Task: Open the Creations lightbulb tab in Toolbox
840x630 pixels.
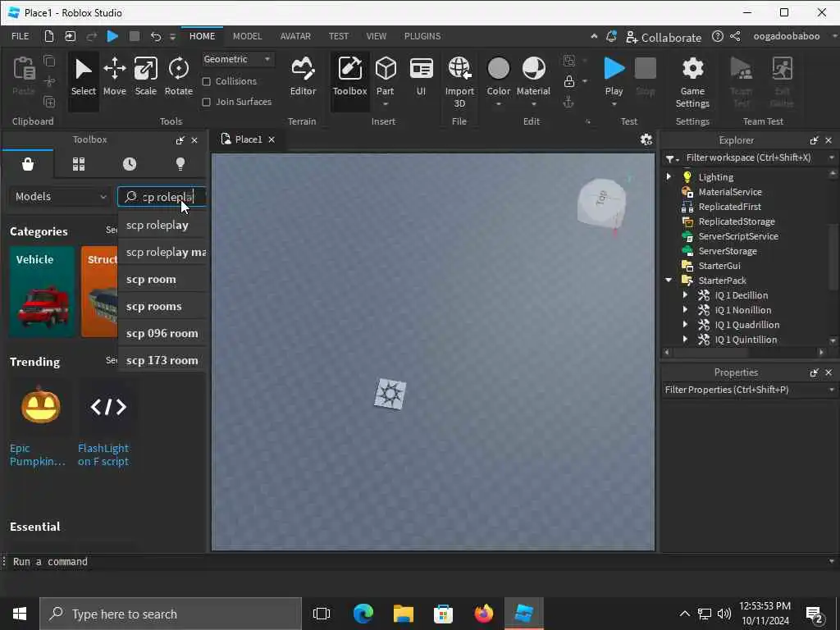Action: [x=180, y=164]
